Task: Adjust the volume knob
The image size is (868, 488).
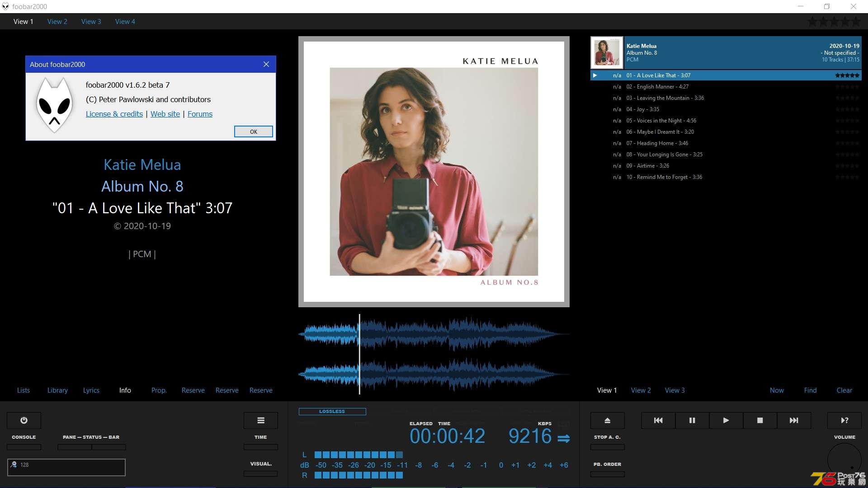Action: [844, 460]
